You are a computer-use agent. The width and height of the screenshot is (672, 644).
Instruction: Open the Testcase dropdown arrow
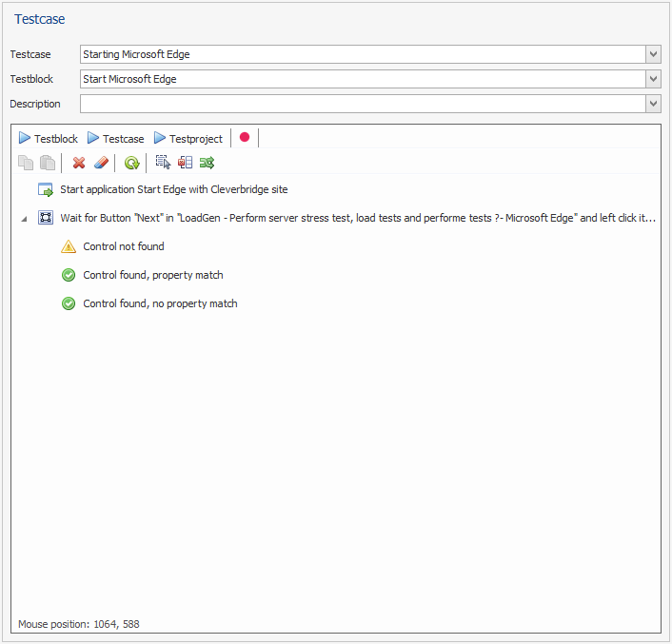pos(653,54)
